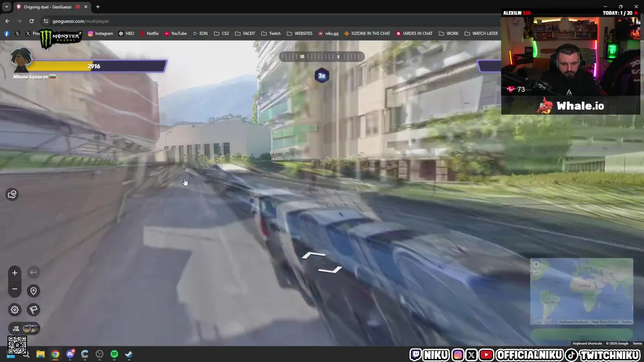Click the street view forward navigation arrow
The width and height of the screenshot is (644, 362).
coord(313,256)
